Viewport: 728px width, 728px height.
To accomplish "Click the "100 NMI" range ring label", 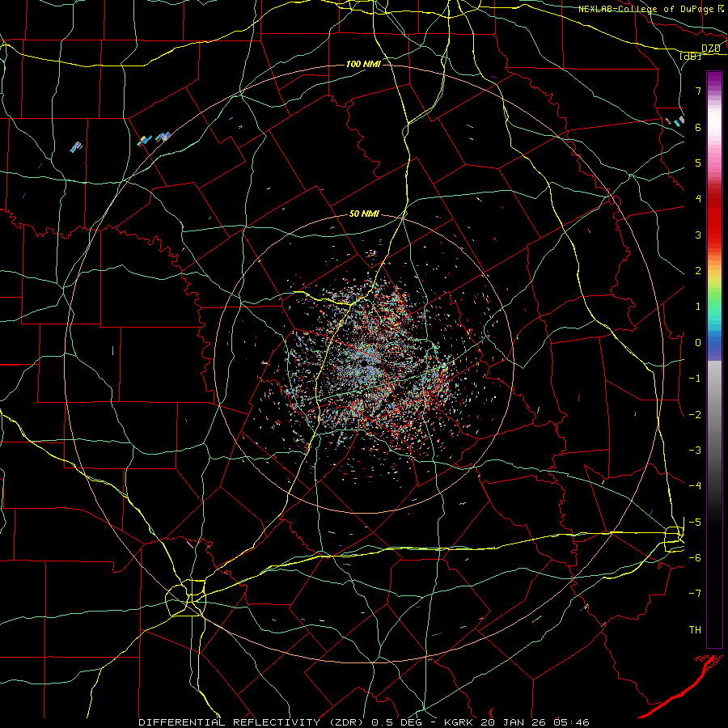I will point(363,64).
